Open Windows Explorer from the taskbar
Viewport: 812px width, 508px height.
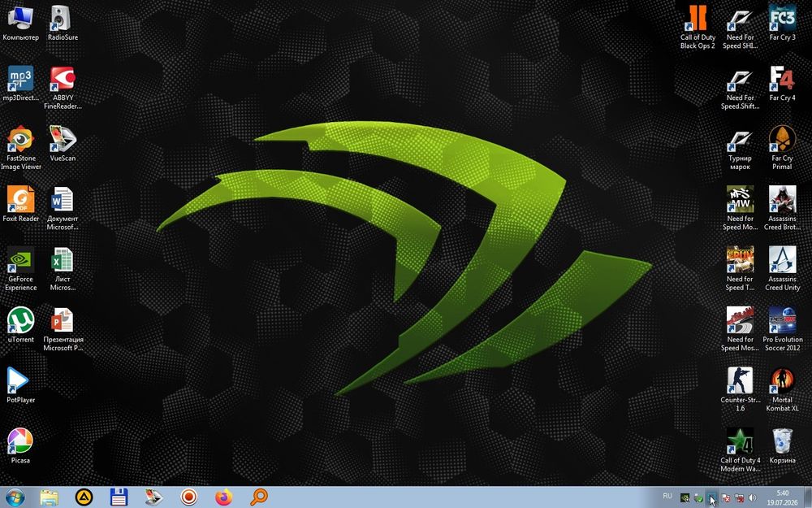(x=50, y=497)
